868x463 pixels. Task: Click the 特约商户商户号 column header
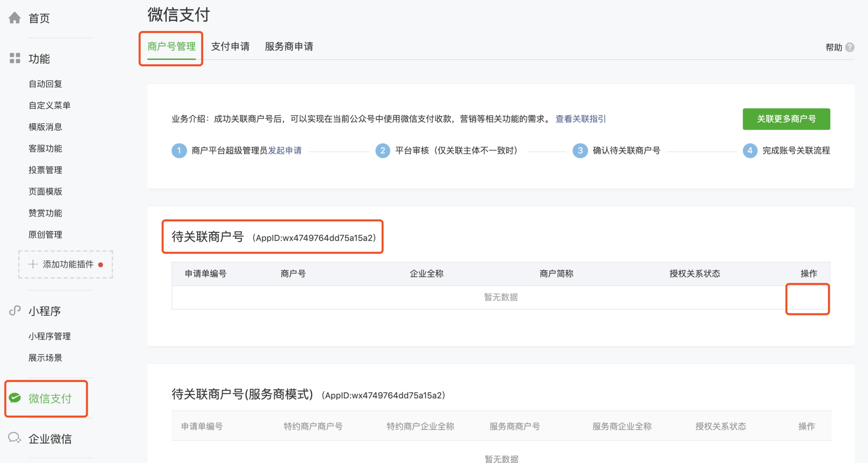[x=313, y=426]
